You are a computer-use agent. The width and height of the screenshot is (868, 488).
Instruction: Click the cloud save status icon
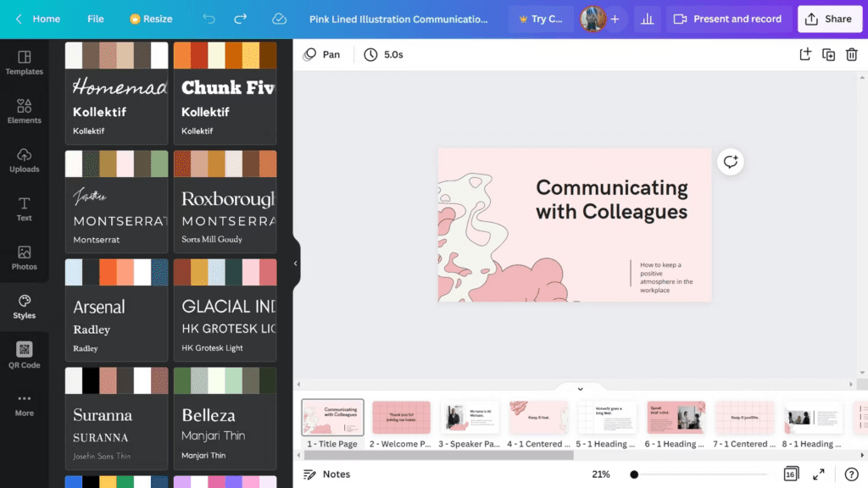point(279,19)
